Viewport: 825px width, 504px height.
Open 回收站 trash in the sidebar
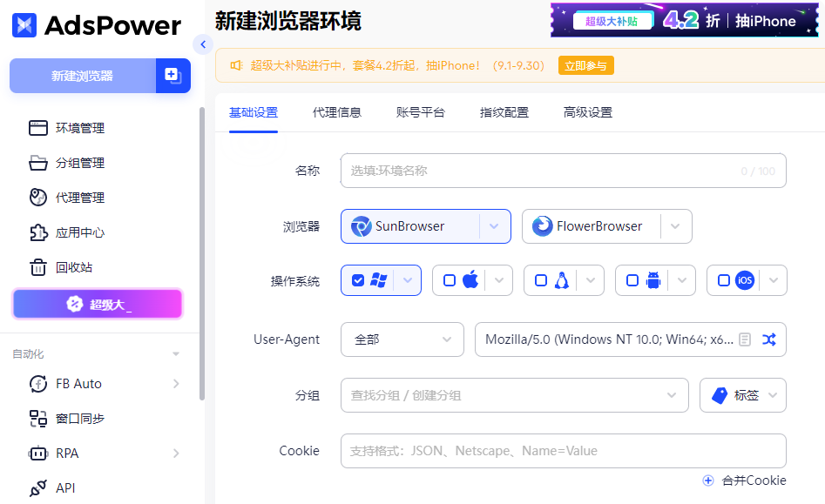(73, 267)
